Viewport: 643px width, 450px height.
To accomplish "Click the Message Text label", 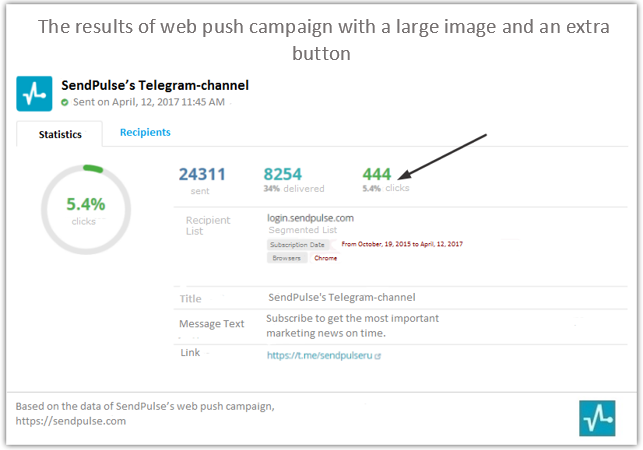I will (212, 324).
